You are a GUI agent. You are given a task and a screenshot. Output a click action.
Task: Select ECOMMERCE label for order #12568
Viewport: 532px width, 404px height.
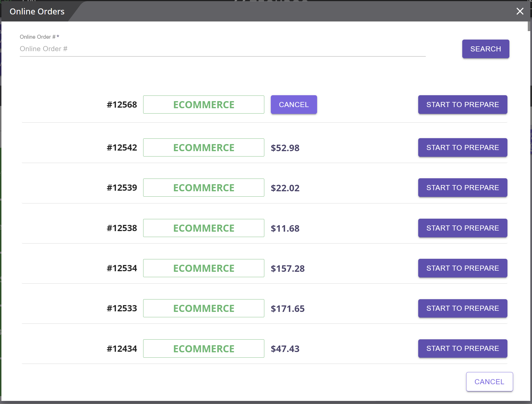click(x=204, y=105)
